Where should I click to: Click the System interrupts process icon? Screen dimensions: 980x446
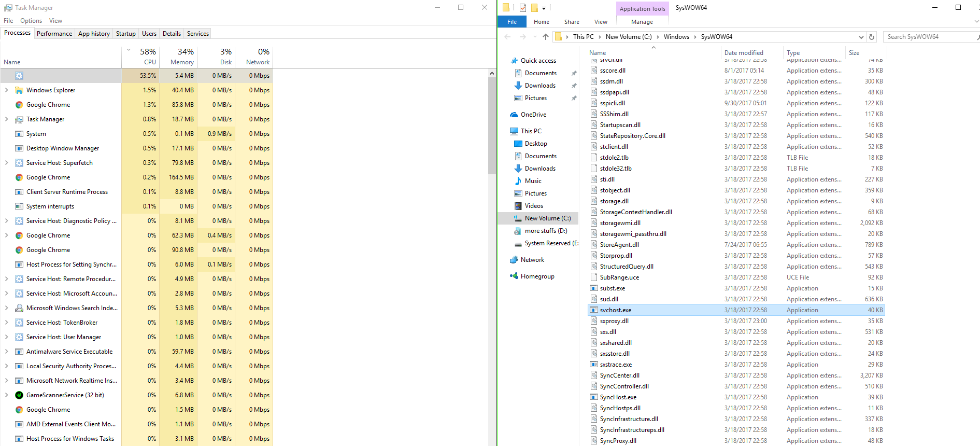pyautogui.click(x=19, y=206)
